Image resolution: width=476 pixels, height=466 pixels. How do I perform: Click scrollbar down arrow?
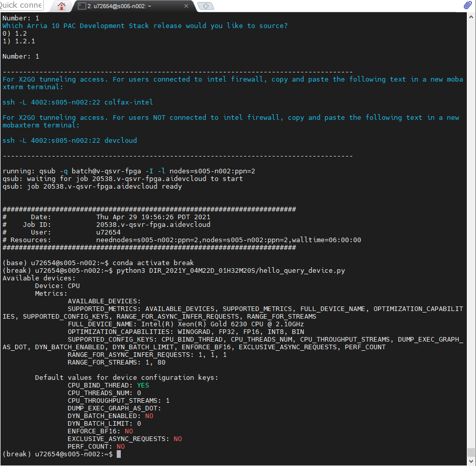tap(471, 461)
